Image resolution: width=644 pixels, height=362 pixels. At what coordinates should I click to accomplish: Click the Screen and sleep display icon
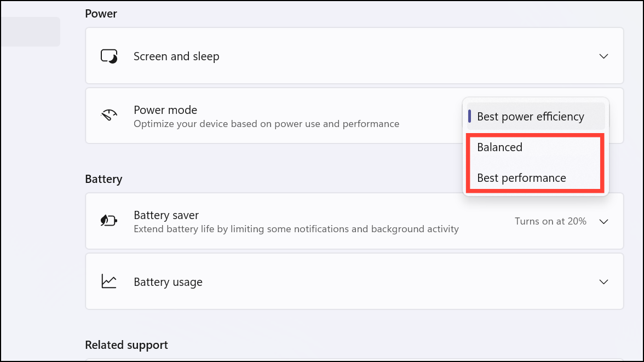[x=108, y=56]
